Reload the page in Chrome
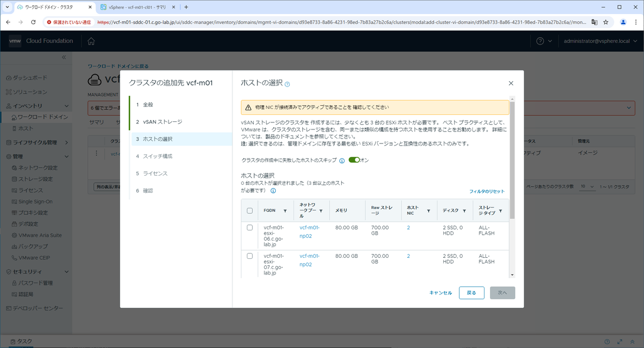 pyautogui.click(x=33, y=22)
